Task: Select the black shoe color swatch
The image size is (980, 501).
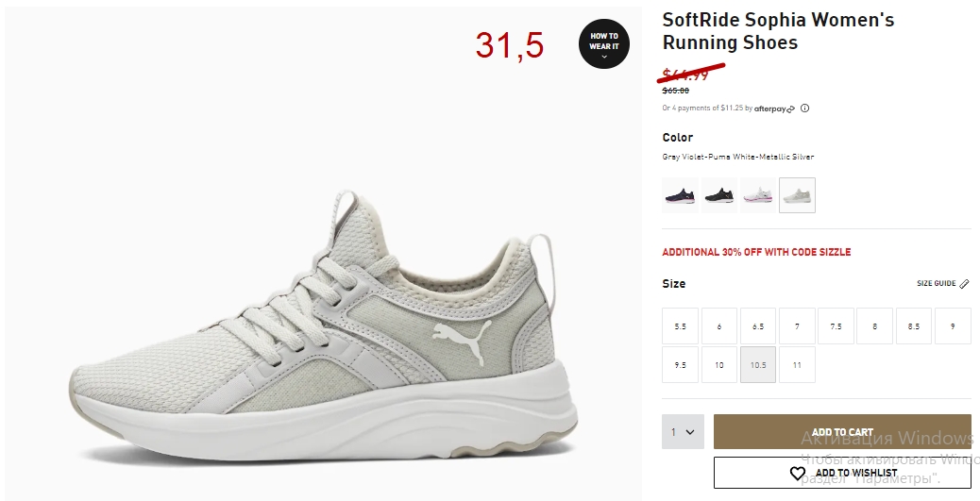Action: click(719, 195)
